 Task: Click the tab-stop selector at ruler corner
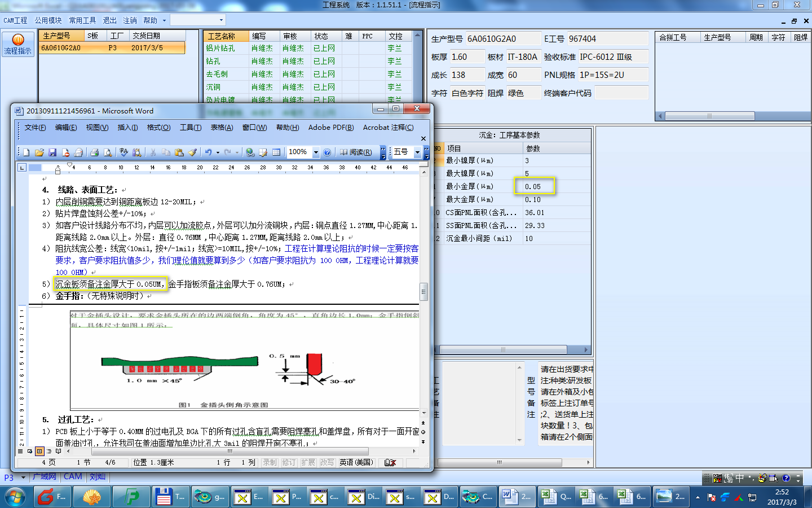22,168
